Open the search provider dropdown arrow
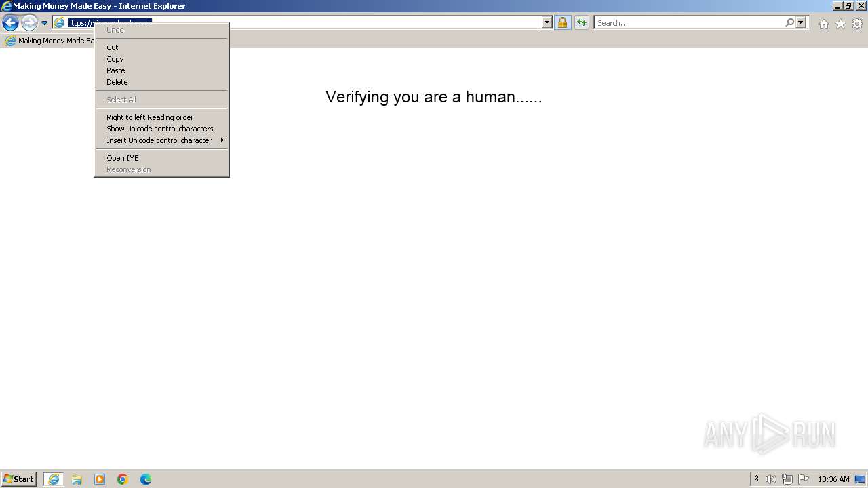 [801, 23]
